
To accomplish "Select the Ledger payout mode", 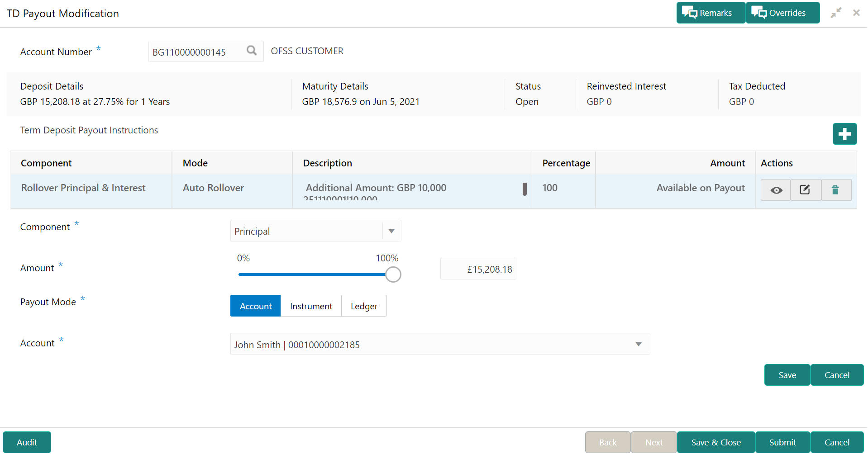I will (x=364, y=306).
